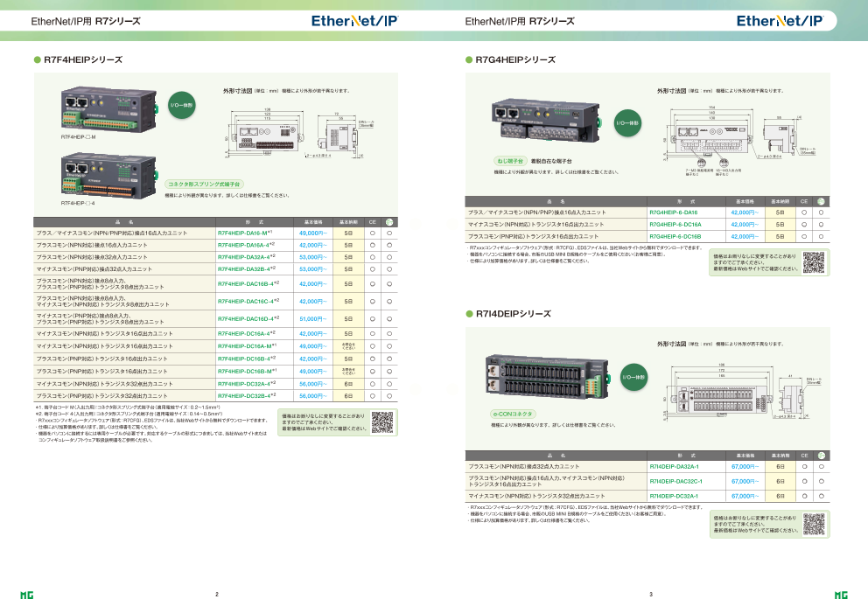Screen dimensions: 868x613
Task: Select model R7F4HEIP-DC16B-4
Action: click(247, 359)
